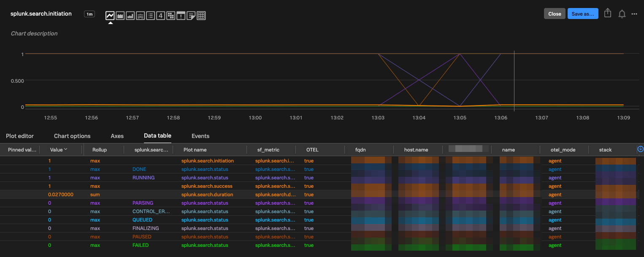The image size is (644, 257).
Task: Click the stack column header
Action: 605,150
